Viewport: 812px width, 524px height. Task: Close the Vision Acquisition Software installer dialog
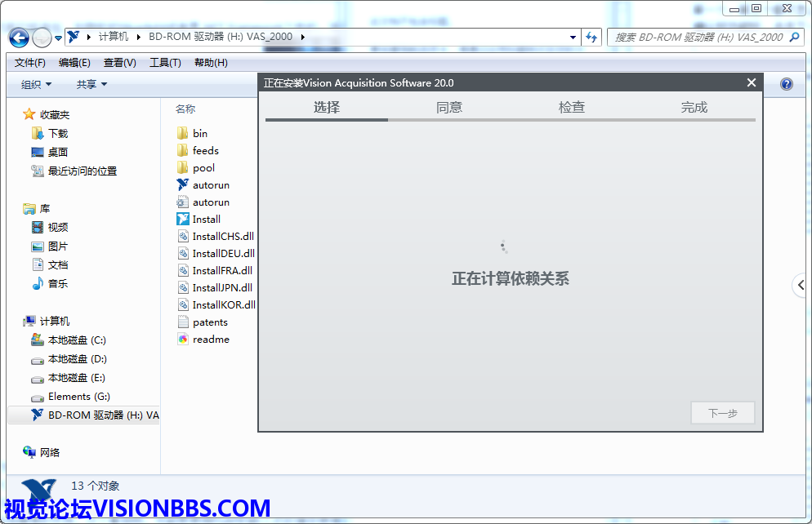[752, 82]
